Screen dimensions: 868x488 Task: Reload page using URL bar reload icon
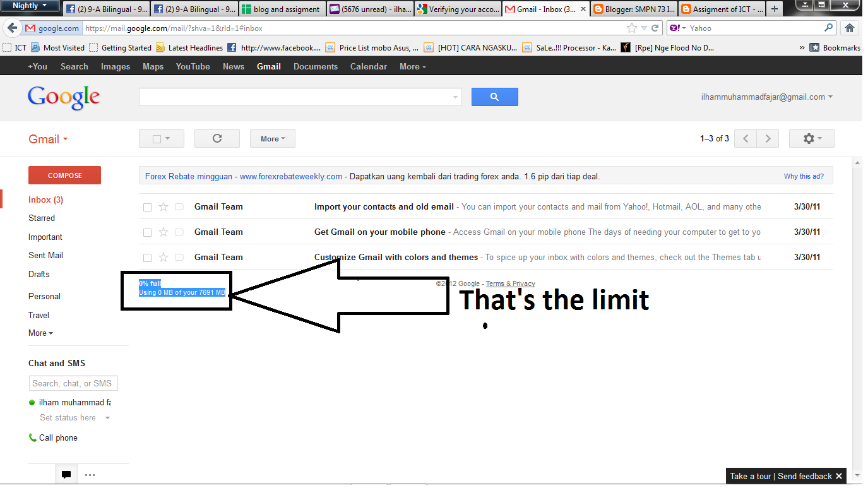pyautogui.click(x=655, y=28)
